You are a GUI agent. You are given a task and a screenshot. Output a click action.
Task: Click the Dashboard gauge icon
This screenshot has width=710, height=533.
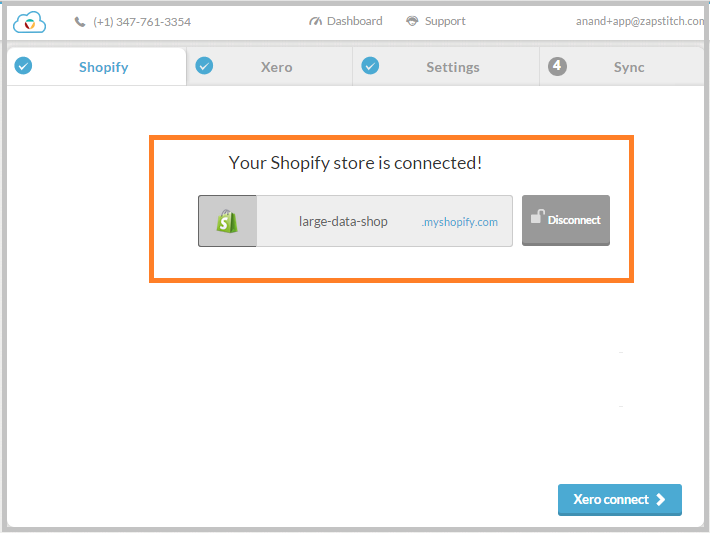[315, 21]
